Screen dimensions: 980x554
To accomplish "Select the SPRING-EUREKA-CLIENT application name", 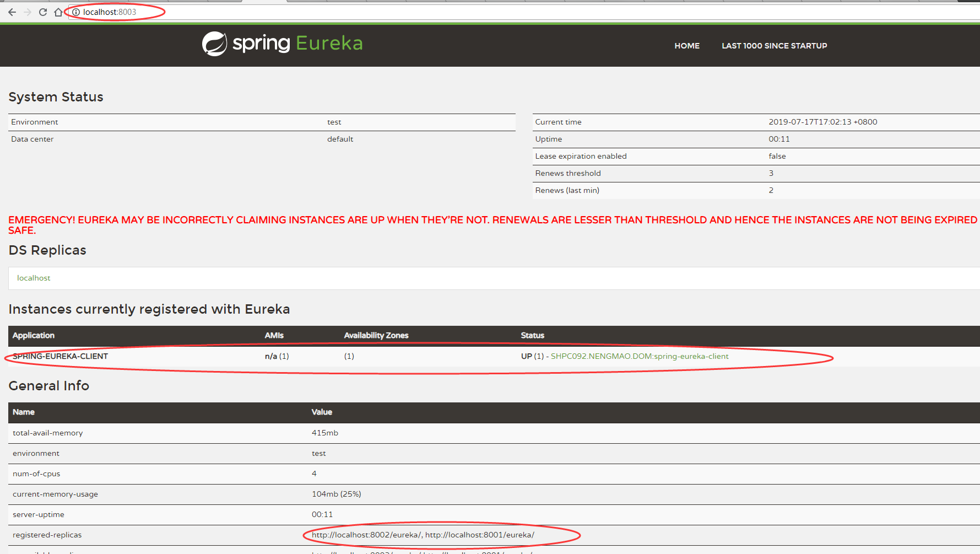I will point(60,356).
